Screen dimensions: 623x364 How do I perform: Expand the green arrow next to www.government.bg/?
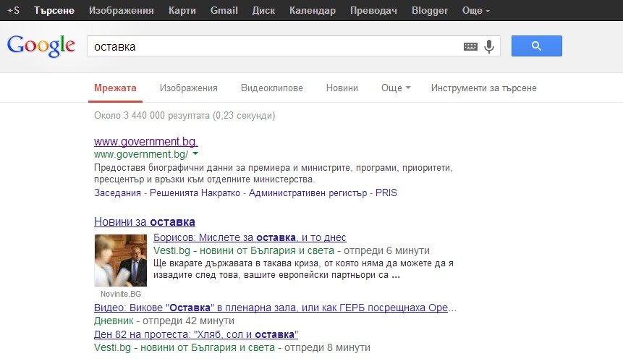pos(195,153)
